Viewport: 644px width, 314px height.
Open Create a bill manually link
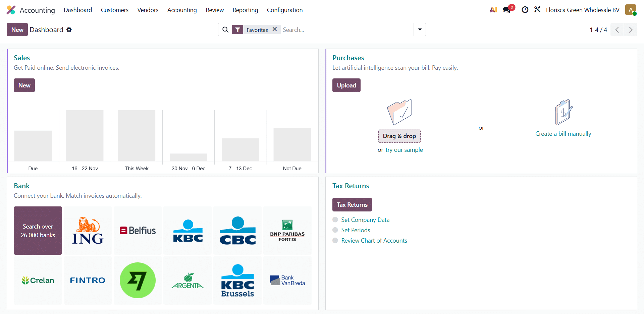563,134
